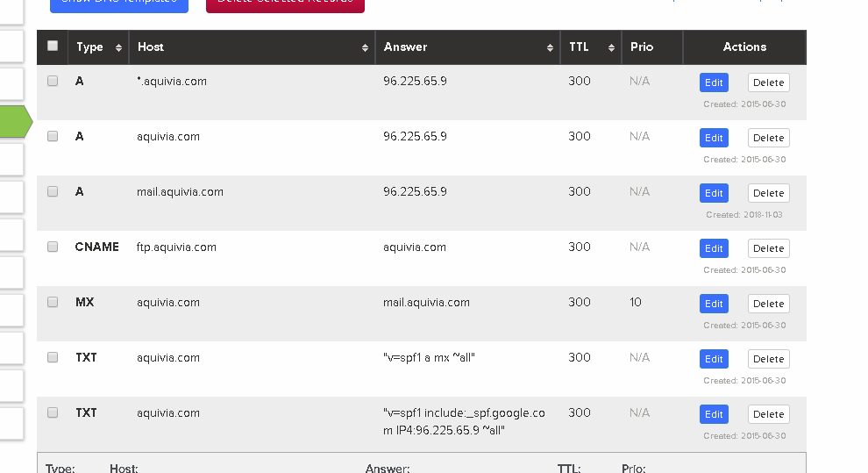Image resolution: width=868 pixels, height=473 pixels.
Task: Edit the _spf.google.com TXT record
Action: click(714, 414)
